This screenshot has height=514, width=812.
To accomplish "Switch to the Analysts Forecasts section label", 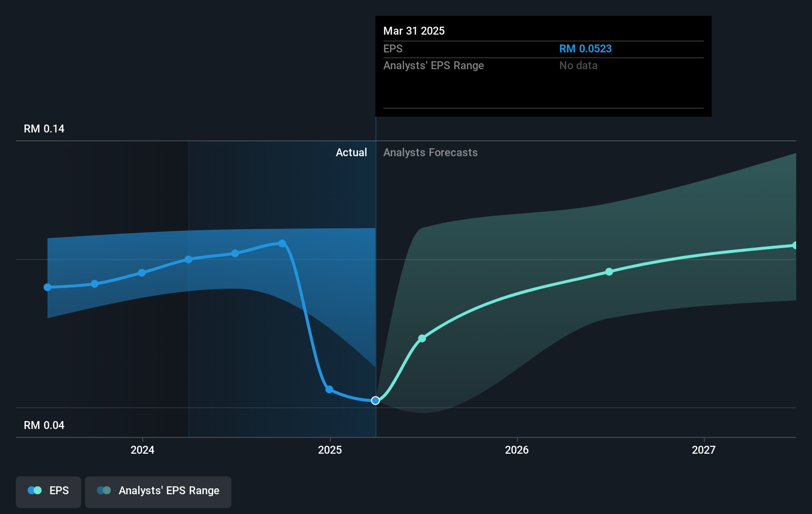I will (430, 152).
